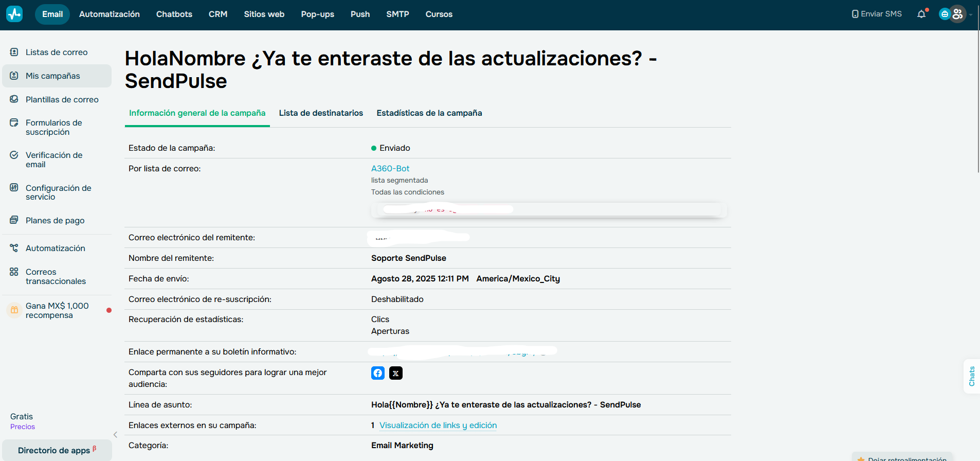Open Listas de correo in sidebar

coord(57,52)
